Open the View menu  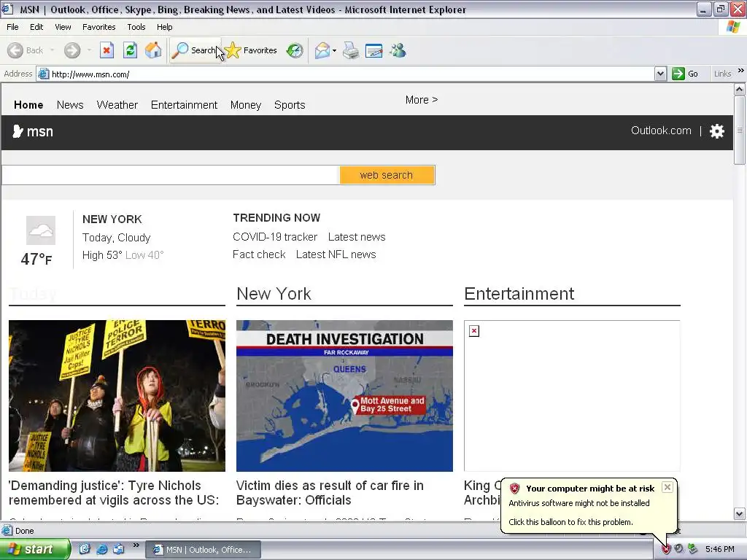coord(63,27)
